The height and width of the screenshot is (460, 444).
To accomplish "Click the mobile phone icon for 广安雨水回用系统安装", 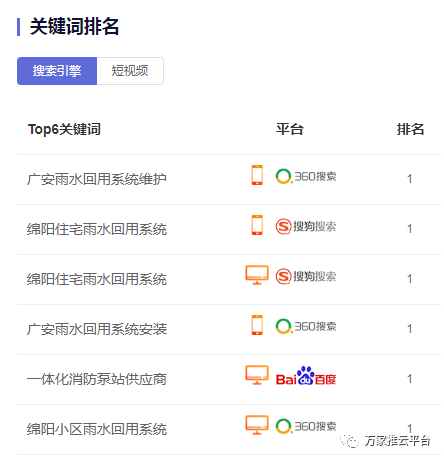I will pos(257,325).
